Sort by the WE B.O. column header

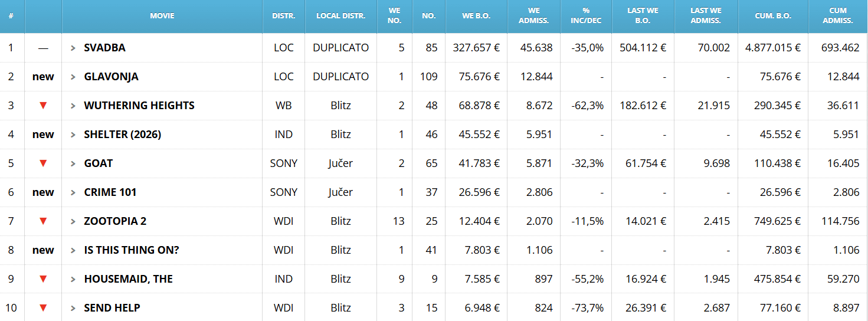point(476,16)
